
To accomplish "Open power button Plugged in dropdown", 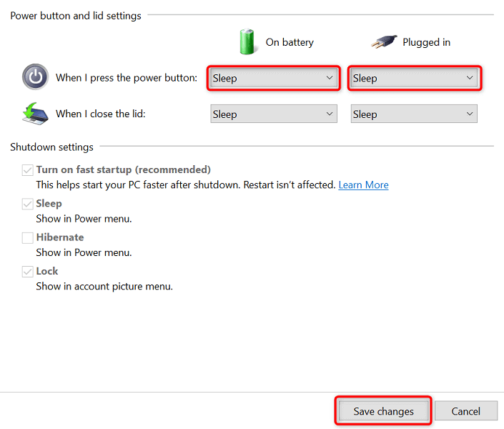I will point(414,78).
